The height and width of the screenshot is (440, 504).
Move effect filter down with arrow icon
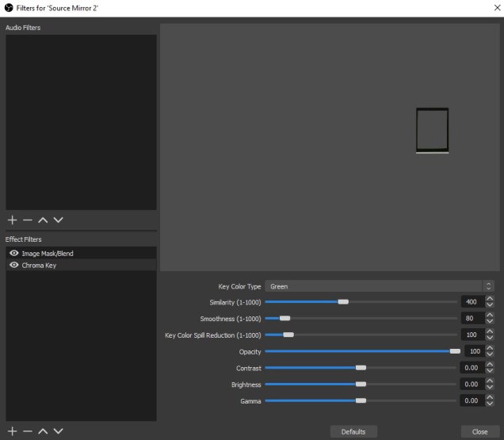click(58, 431)
